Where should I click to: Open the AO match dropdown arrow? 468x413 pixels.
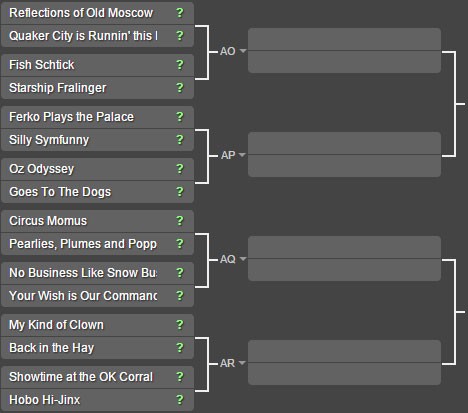(243, 51)
